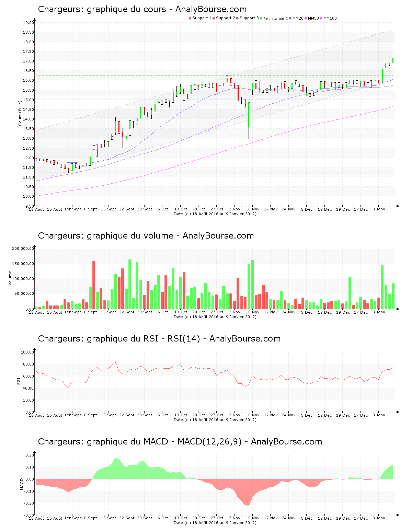Click the title 'Chargeurs: graphique du cours'
The width and height of the screenshot is (412, 532).
[102, 9]
